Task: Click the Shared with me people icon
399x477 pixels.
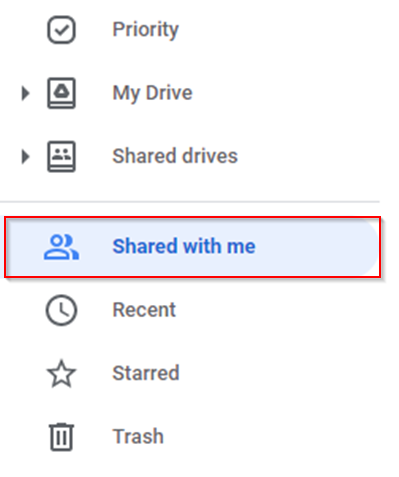Action: tap(61, 247)
